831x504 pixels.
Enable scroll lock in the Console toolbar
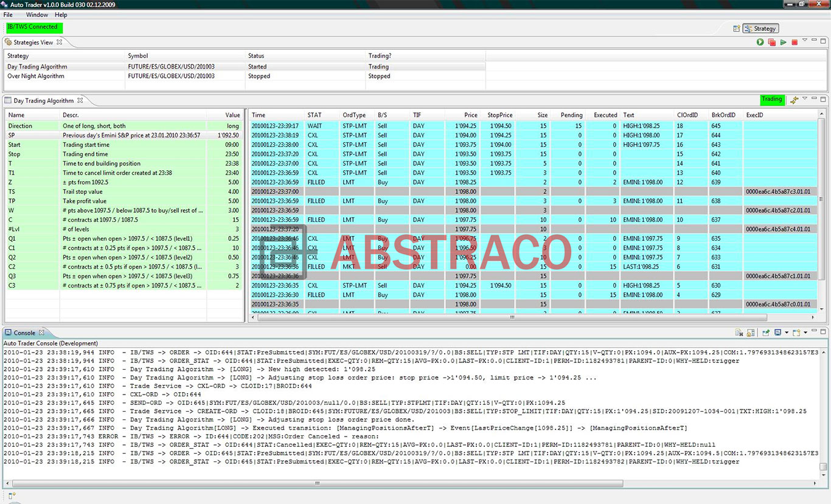click(750, 333)
